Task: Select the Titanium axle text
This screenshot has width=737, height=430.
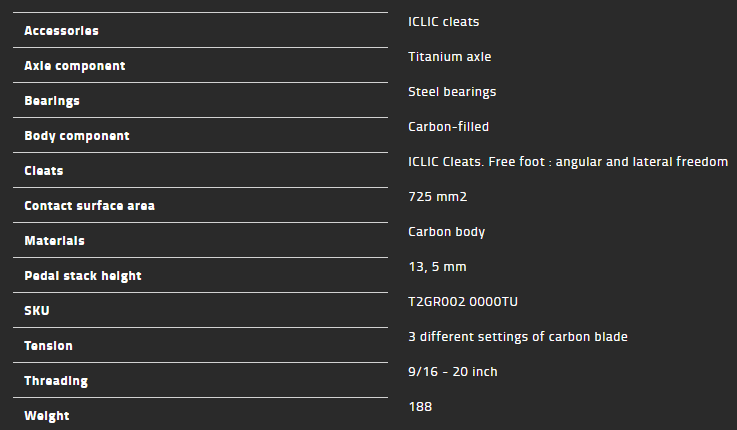Action: (x=450, y=56)
